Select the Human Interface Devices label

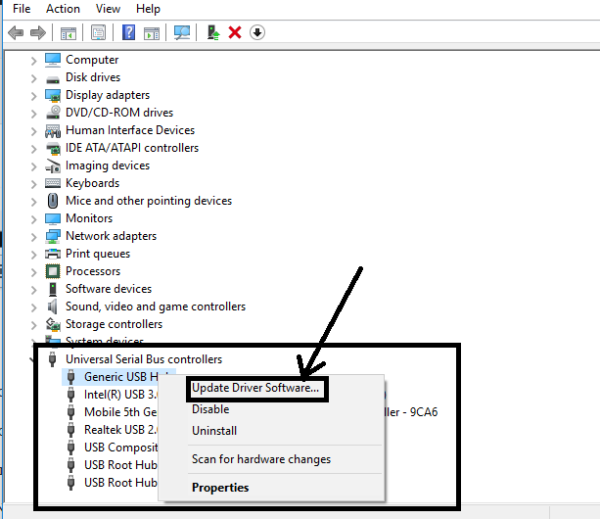(130, 131)
